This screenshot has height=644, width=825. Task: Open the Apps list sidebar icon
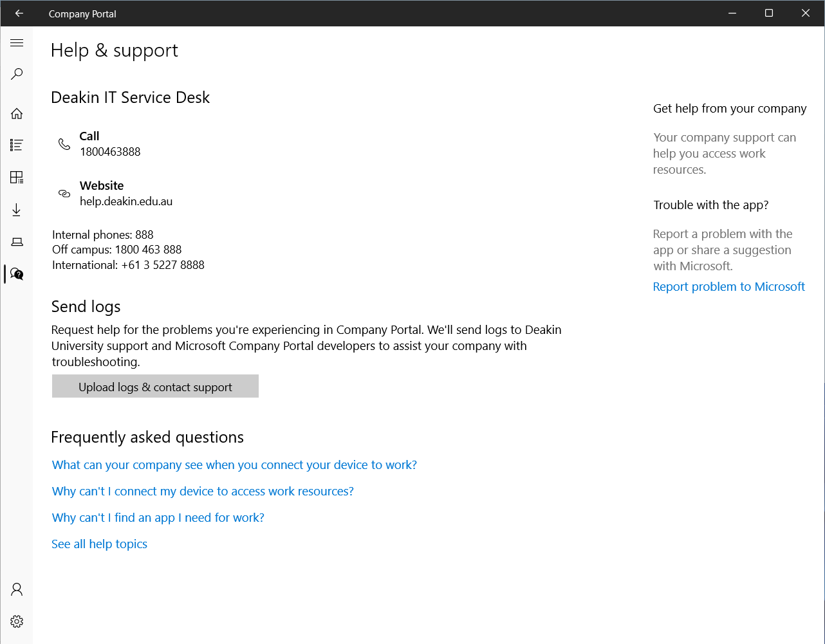pyautogui.click(x=17, y=145)
